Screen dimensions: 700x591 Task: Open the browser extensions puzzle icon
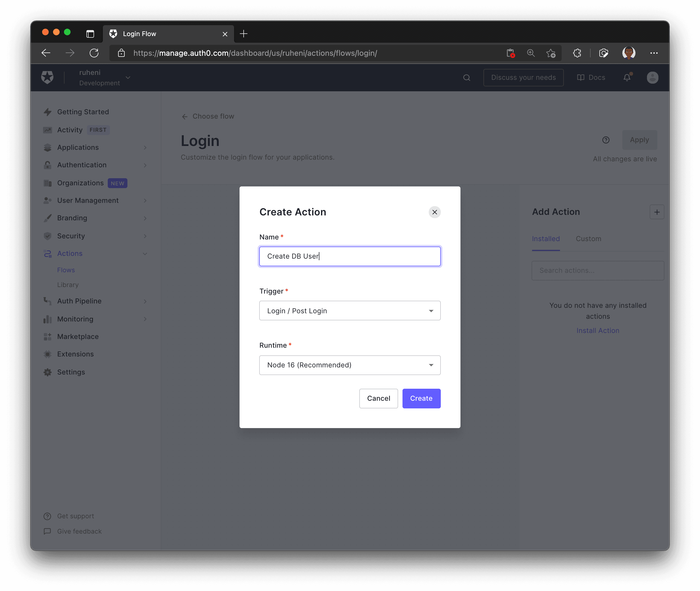click(x=577, y=53)
